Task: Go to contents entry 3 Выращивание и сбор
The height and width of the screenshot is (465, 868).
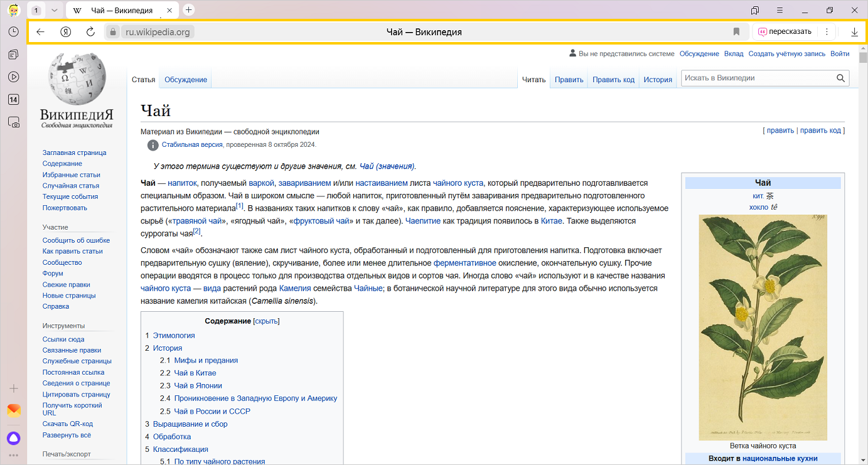Action: tap(190, 424)
